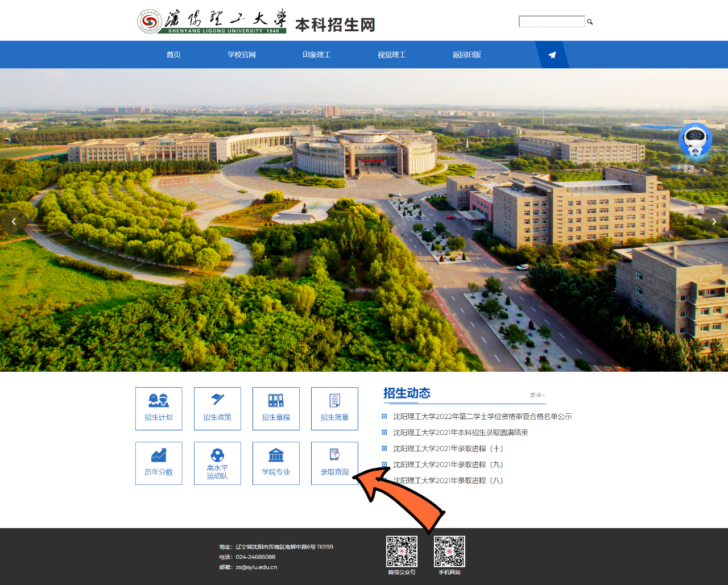
Task: Open the robot chat assistant
Action: 695,140
